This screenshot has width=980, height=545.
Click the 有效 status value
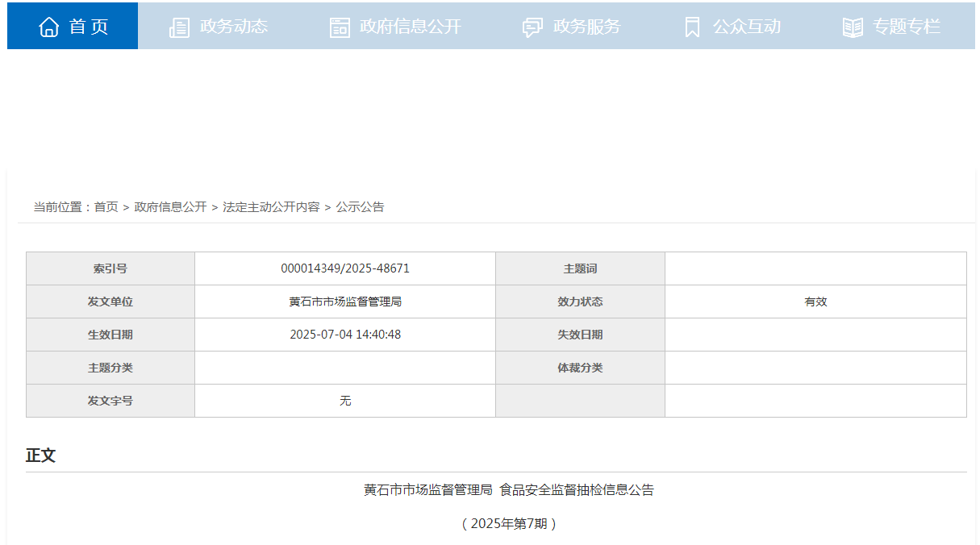(815, 302)
